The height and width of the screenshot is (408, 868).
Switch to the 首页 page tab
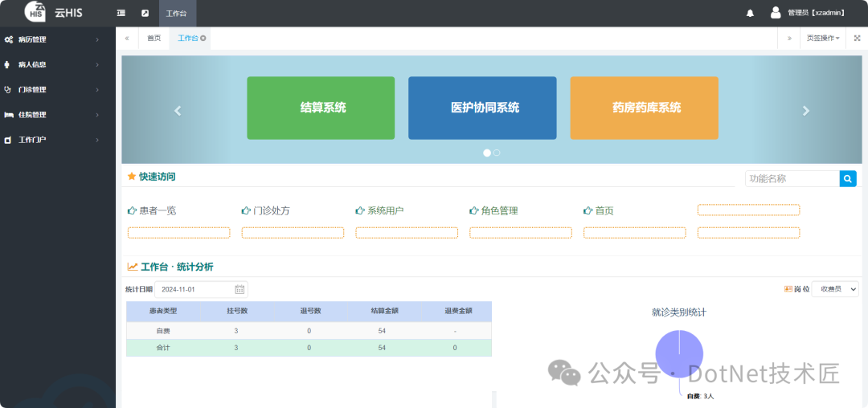click(x=154, y=38)
